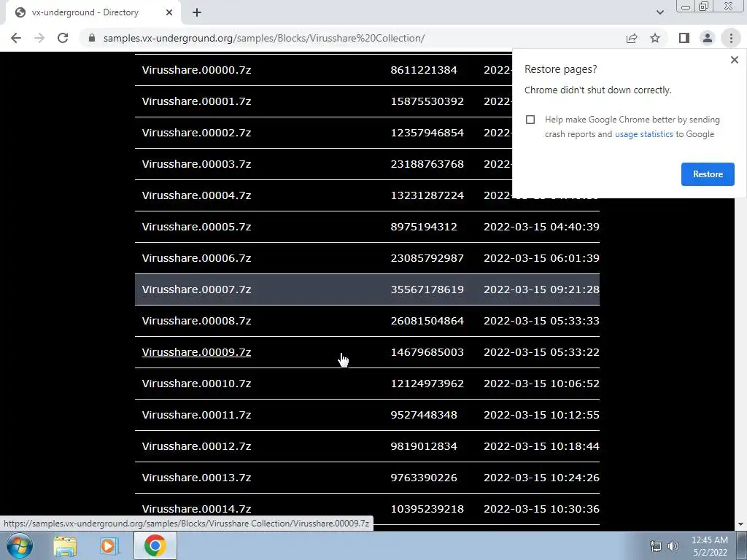Open Virusshare.00004.7z link

point(196,195)
